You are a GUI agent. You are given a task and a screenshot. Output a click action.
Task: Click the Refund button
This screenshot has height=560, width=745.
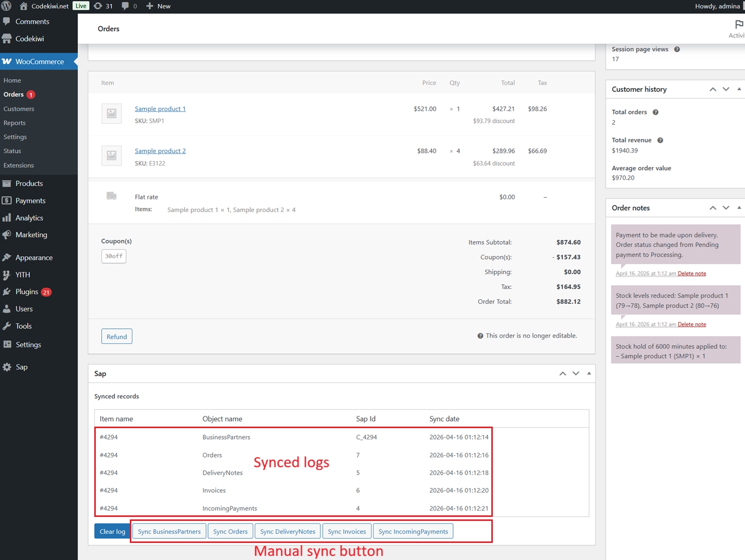point(117,336)
